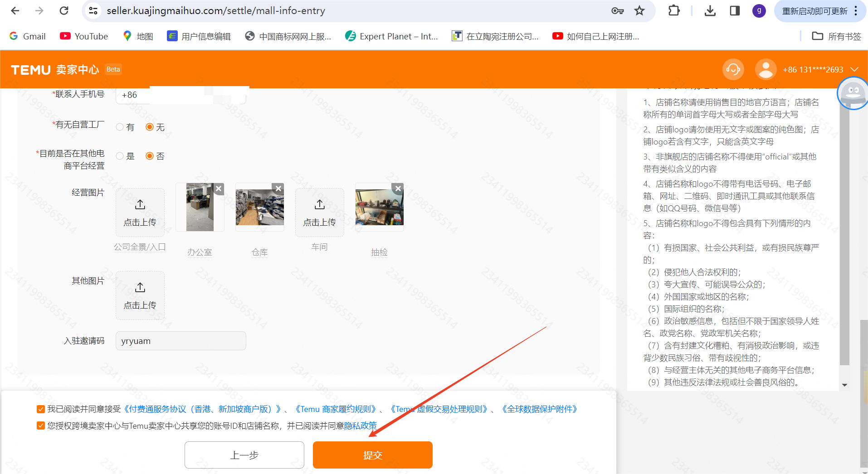Open 在立陶宛注册公司 bookmark

coord(495,36)
